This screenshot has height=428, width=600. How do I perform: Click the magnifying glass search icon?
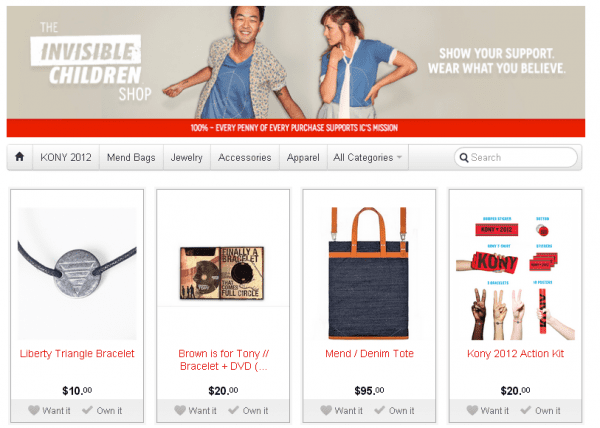pos(464,158)
